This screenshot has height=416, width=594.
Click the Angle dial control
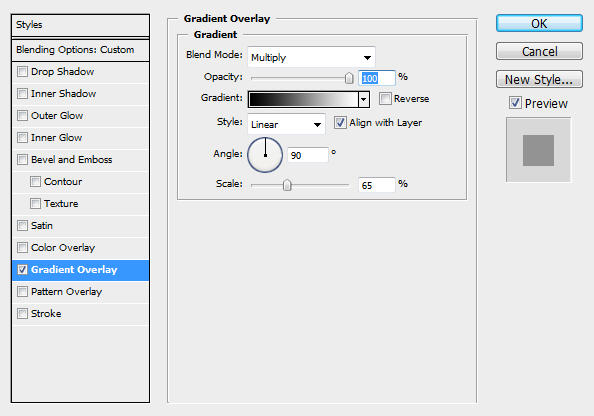click(265, 155)
